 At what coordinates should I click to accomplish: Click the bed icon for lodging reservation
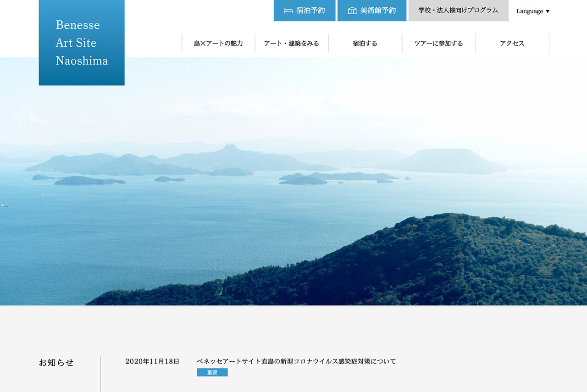pos(288,11)
